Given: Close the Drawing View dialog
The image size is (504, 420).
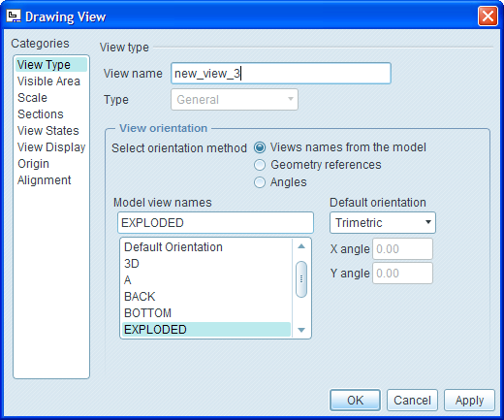Looking at the screenshot, I should pos(488,16).
